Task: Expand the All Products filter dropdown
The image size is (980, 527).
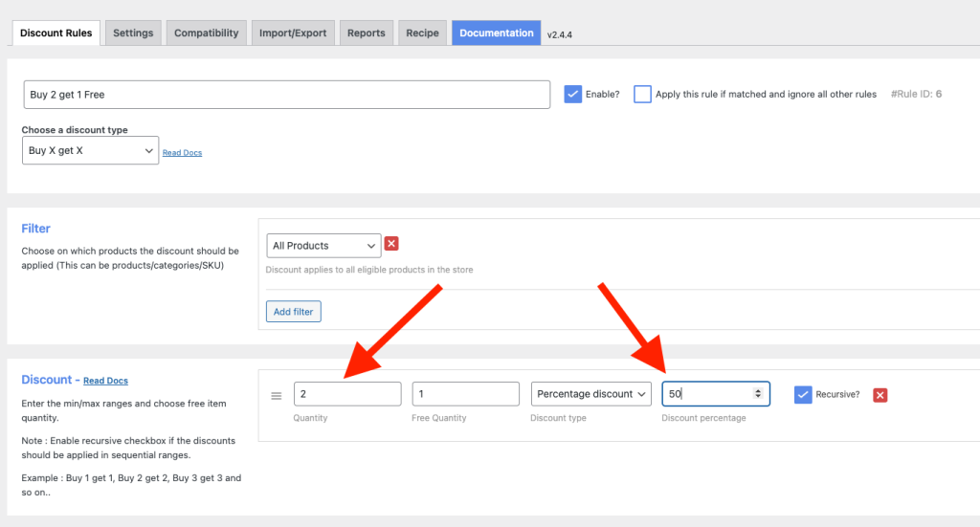Action: [x=323, y=246]
